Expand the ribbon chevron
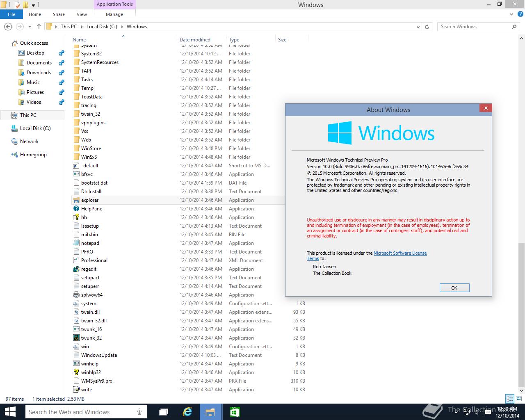The width and height of the screenshot is (525, 420). 511,14
